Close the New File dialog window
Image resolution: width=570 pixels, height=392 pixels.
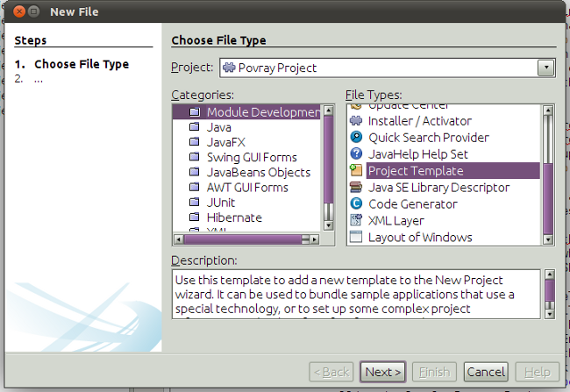13,11
